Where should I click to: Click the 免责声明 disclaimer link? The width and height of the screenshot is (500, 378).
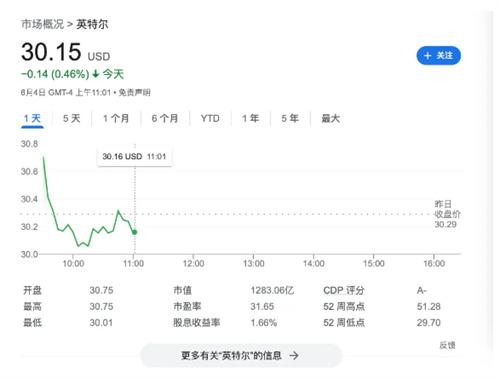point(135,92)
